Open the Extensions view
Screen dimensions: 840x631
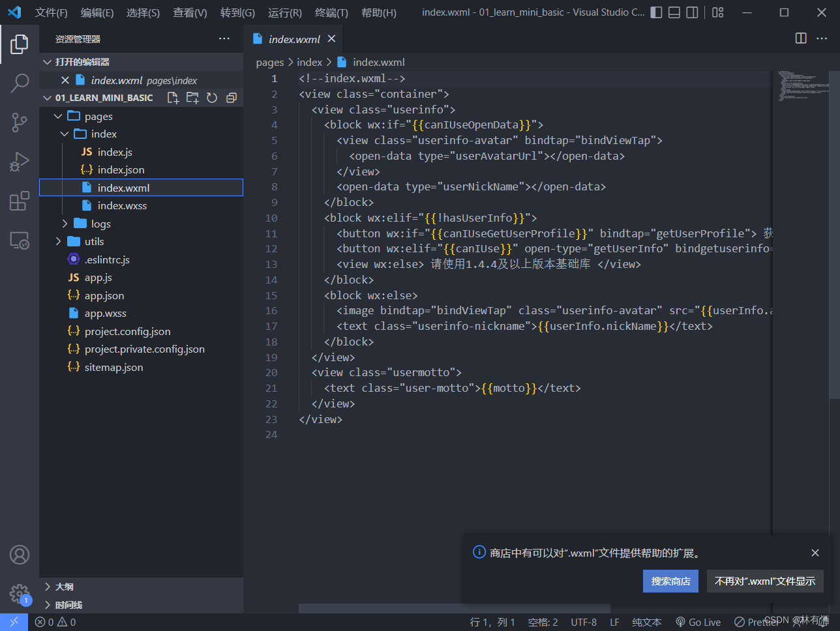pos(20,201)
